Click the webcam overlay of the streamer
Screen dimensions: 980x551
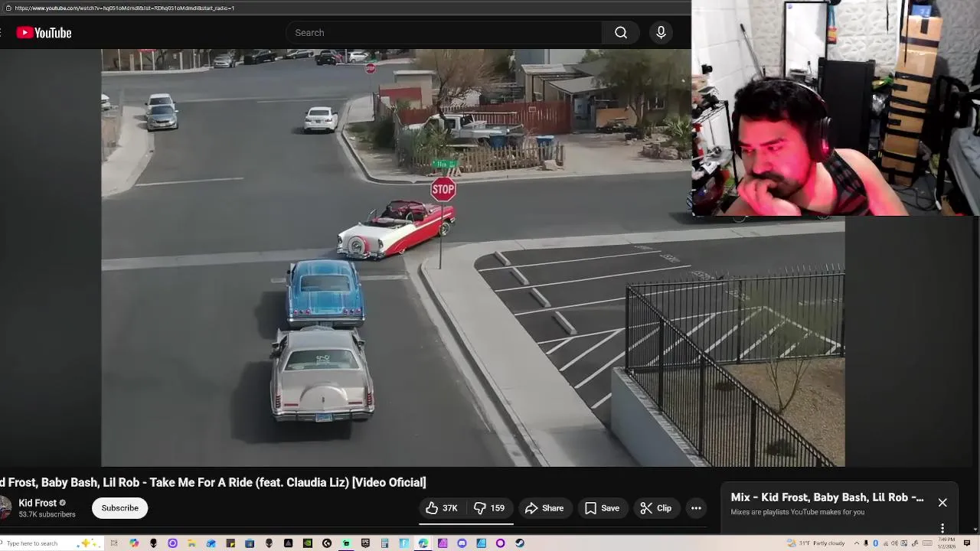pos(835,109)
